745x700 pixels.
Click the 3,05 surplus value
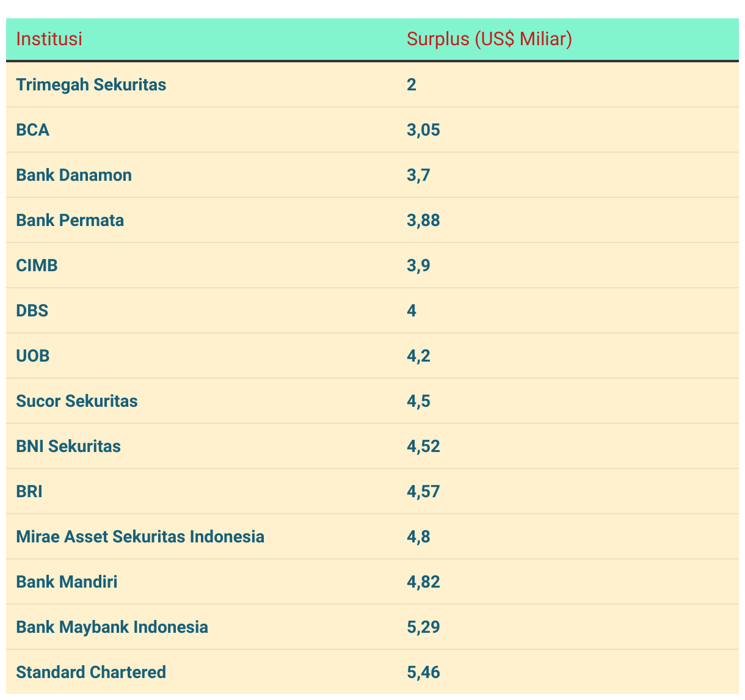click(x=423, y=129)
